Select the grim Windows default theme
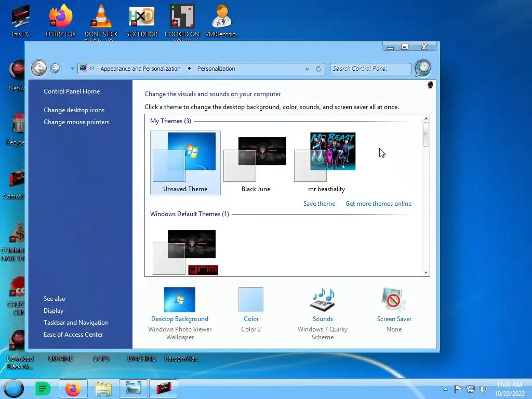532x399 pixels. tap(185, 252)
